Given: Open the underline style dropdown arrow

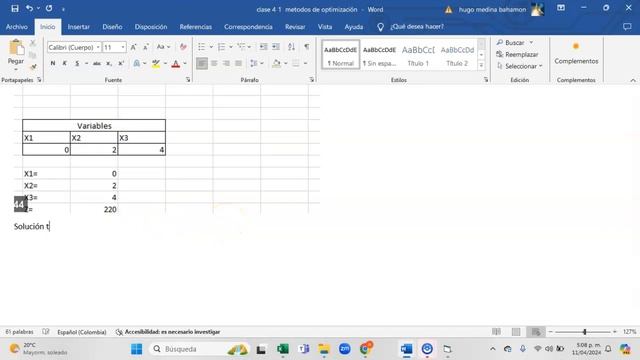Looking at the screenshot, I should (87, 64).
